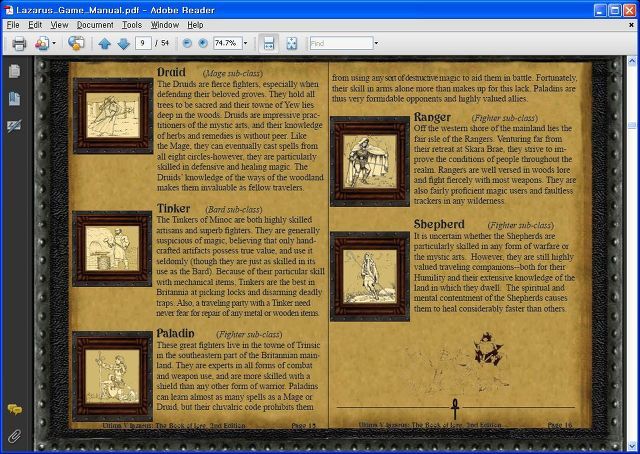Image resolution: width=640 pixels, height=454 pixels.
Task: Click the Adobe Reader title bar PDF icon
Action: click(x=9, y=10)
